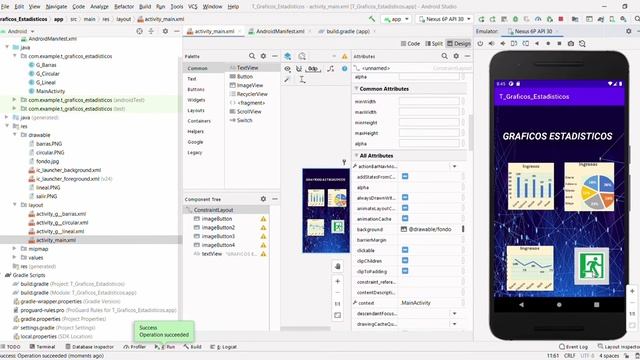The height and width of the screenshot is (360, 640).
Task: Open Attributes panel settings gear
Action: point(456,56)
